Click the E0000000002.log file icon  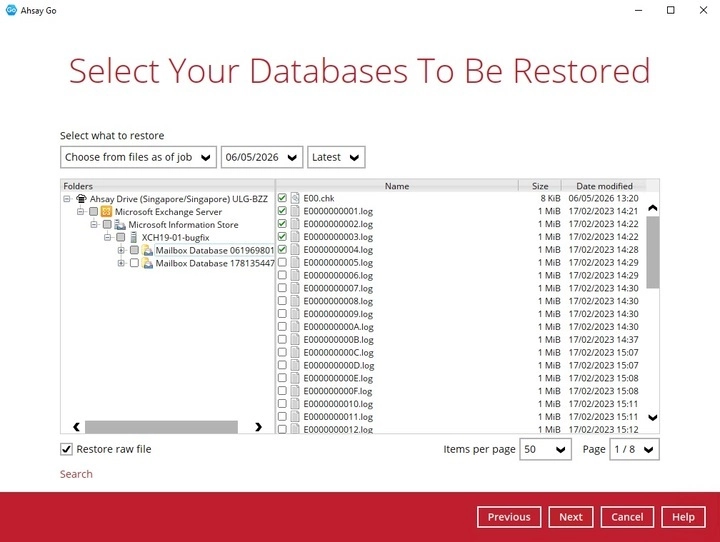295,224
